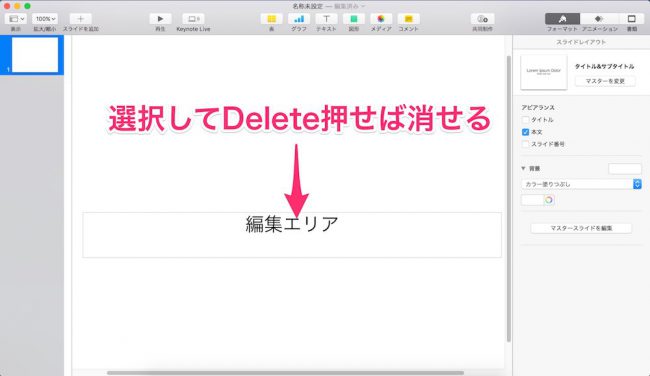Viewport: 650px width, 376px height.
Task: Open the Color Fill (カラー塗りつぶし) dropdown
Action: (581, 184)
